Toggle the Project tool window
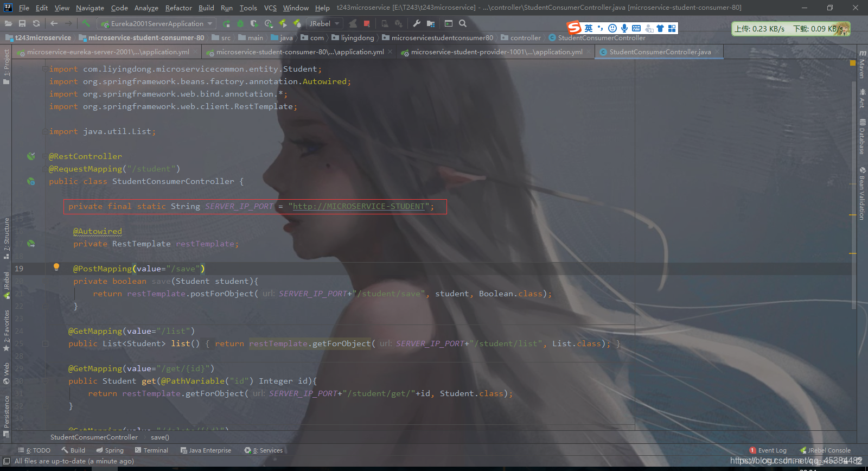 (7, 67)
